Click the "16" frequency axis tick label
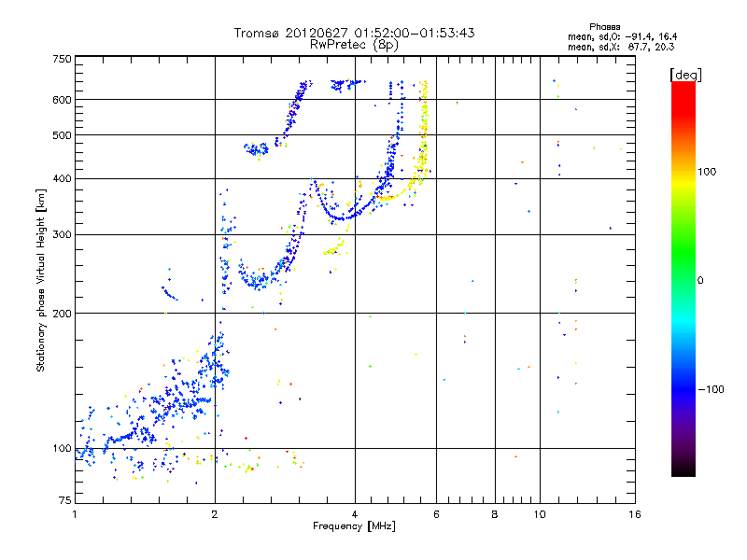This screenshot has width=747, height=560. click(635, 514)
